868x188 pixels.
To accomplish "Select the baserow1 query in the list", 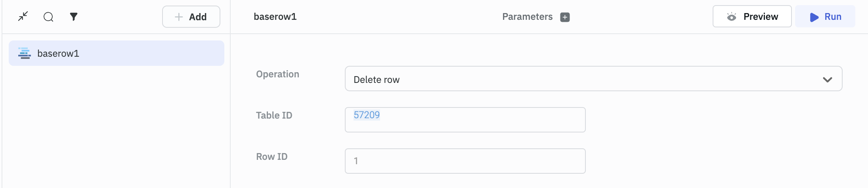I will [117, 53].
